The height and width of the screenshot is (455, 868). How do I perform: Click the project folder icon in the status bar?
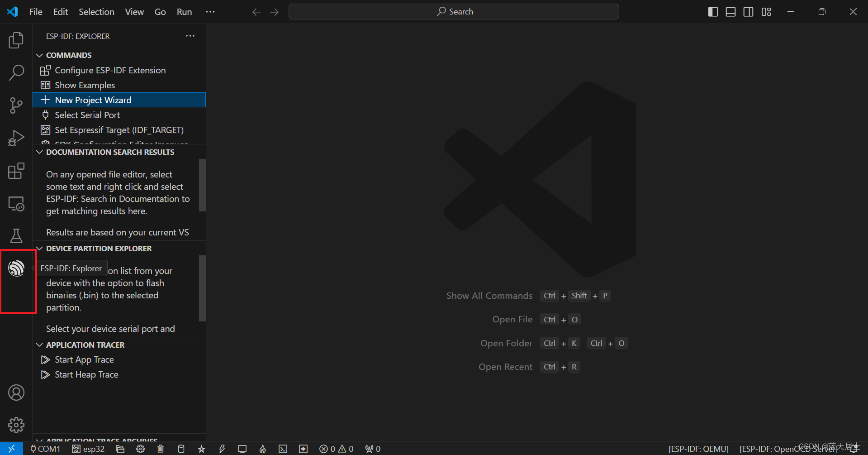[x=120, y=449]
